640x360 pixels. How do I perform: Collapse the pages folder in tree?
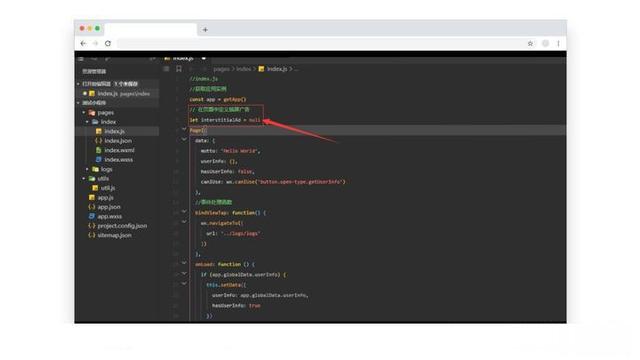pos(84,113)
